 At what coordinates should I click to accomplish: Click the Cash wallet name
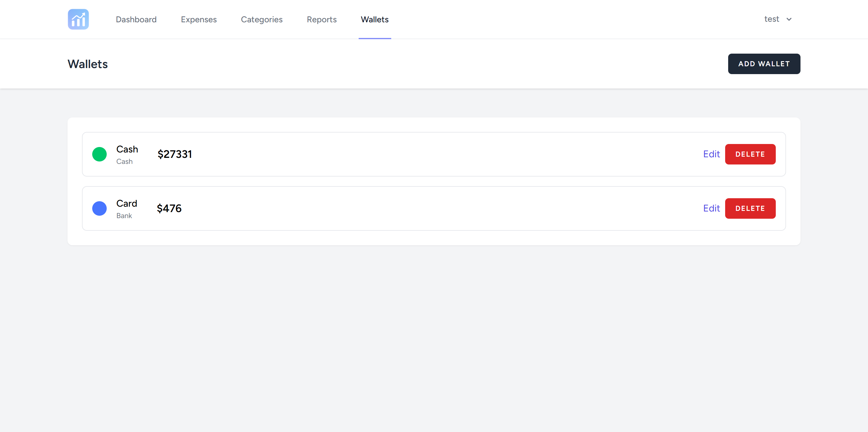127,149
